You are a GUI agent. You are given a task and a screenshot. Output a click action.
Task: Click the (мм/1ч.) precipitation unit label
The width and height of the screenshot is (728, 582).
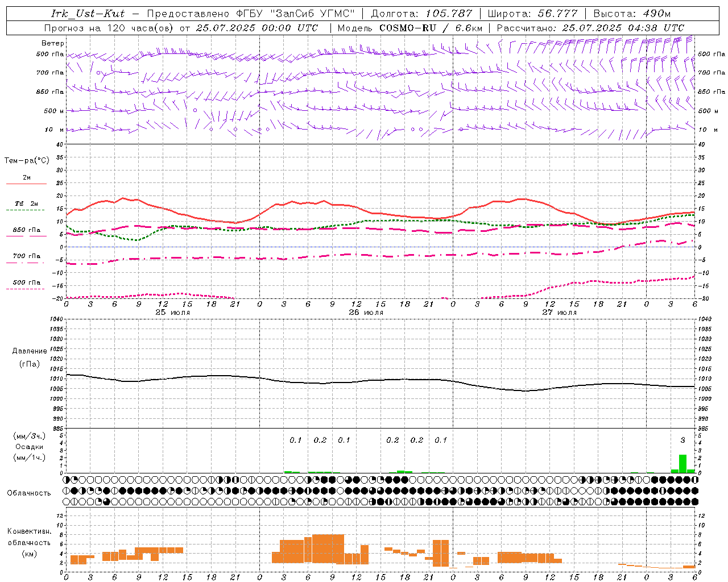tap(29, 458)
